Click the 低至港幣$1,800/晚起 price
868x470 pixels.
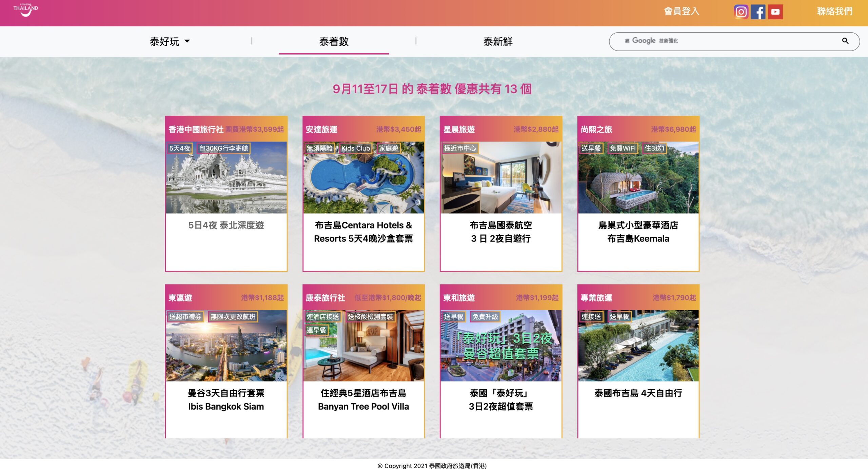(388, 298)
